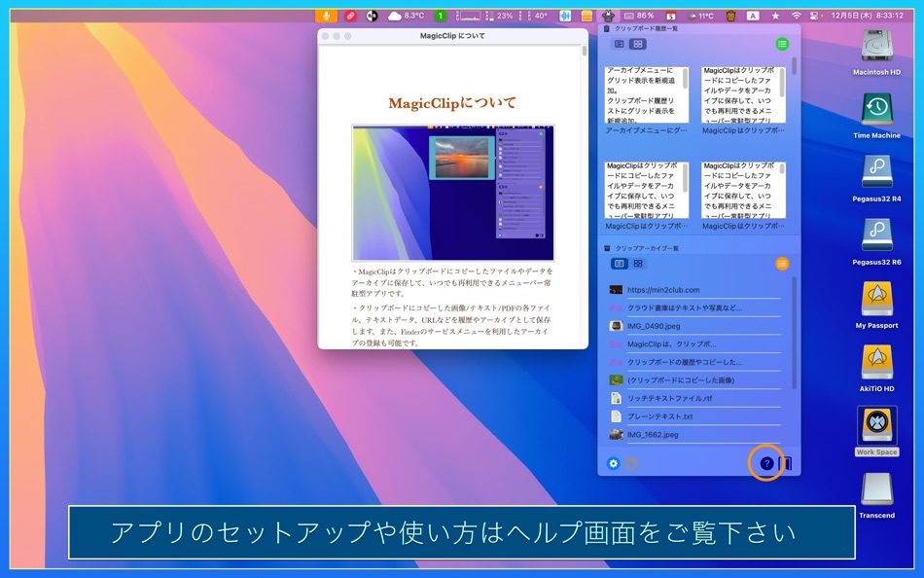The height and width of the screenshot is (578, 924).
Task: Select the IMG_1662.jpeg archive entry
Action: point(694,435)
